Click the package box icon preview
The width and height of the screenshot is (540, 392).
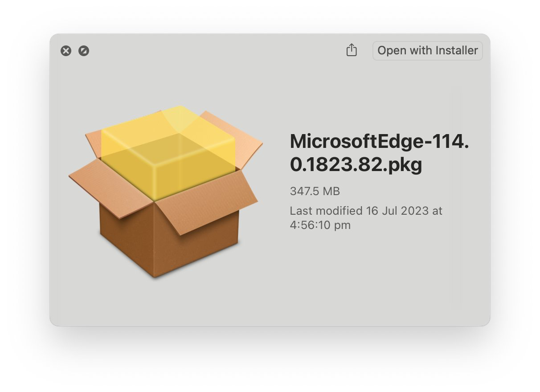coord(165,192)
